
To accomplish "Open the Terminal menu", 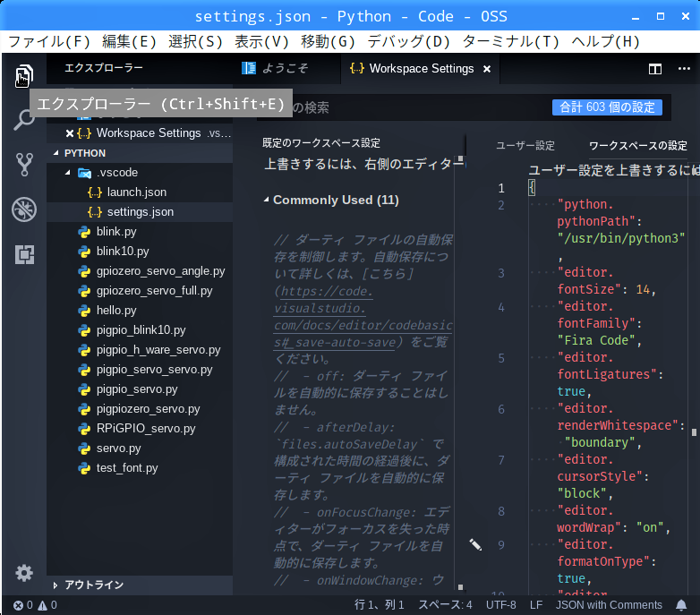I will [x=511, y=41].
